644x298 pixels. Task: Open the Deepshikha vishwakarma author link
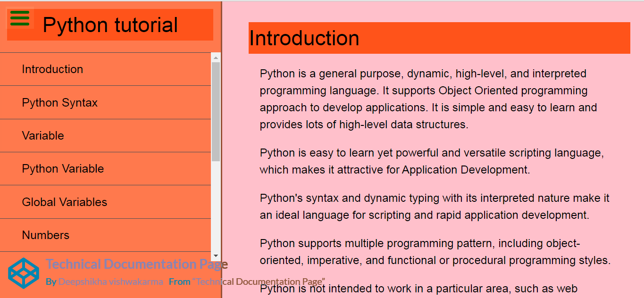[x=111, y=282]
